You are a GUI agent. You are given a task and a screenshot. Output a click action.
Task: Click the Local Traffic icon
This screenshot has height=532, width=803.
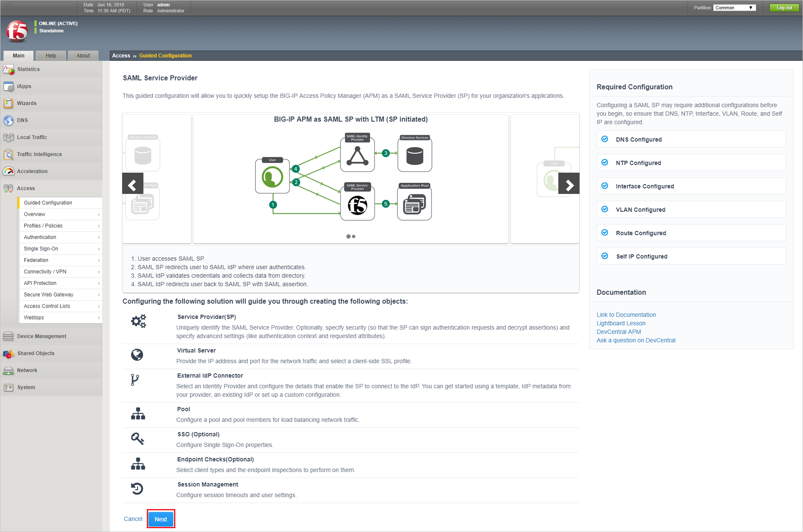click(9, 137)
